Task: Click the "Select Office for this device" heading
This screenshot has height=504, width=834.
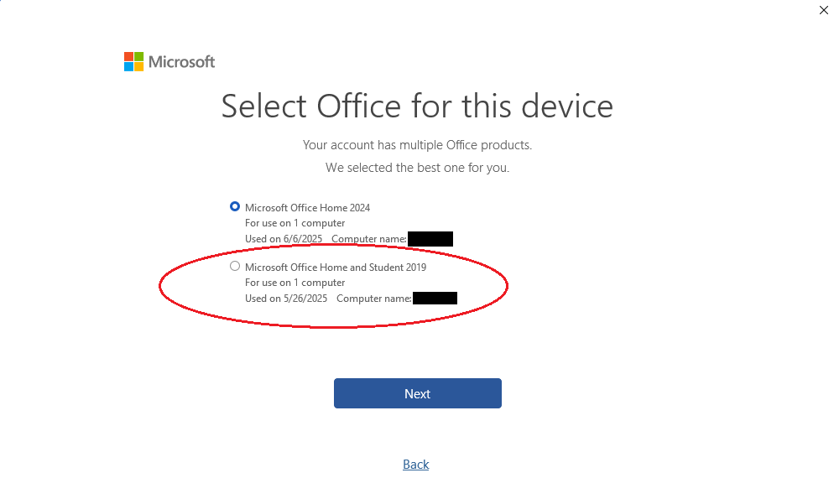Action: 417,106
